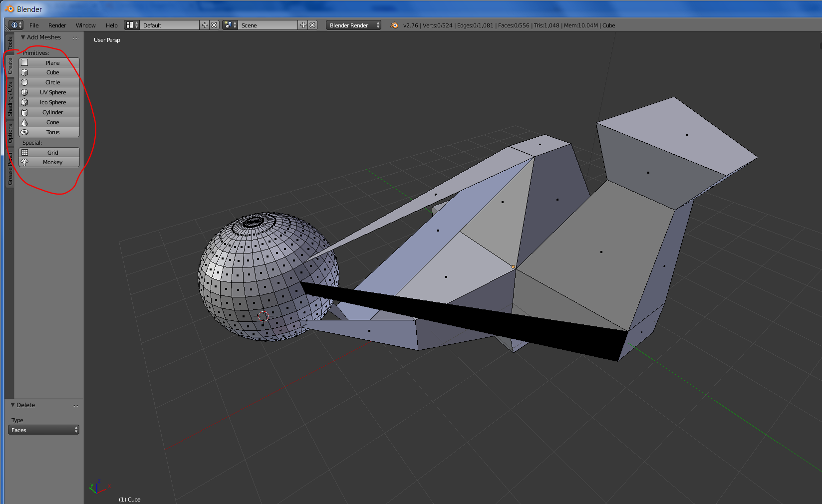Delete the Default screen layout with X
Viewport: 822px width, 504px height.
[x=214, y=25]
